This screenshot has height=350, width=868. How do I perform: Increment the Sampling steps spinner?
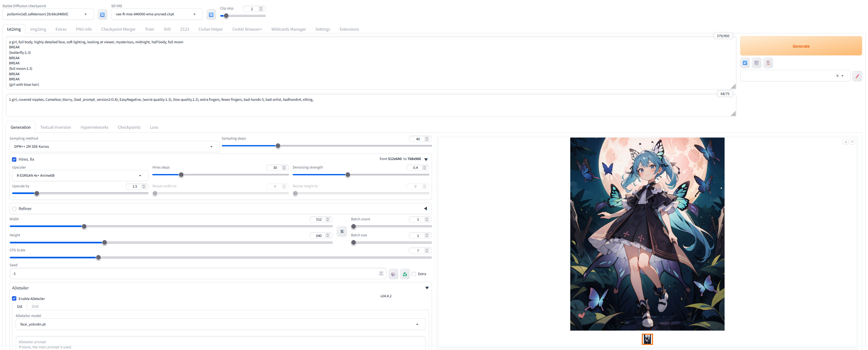(427, 138)
